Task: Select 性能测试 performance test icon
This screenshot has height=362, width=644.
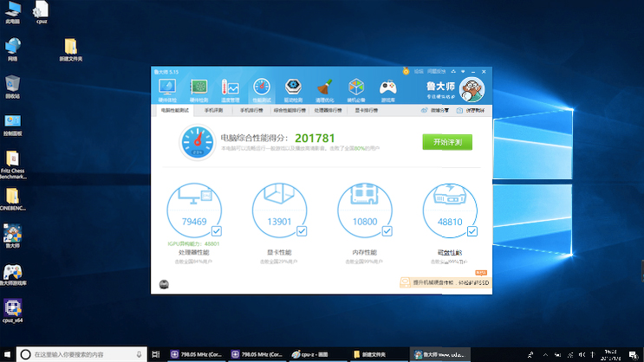Action: click(x=262, y=90)
